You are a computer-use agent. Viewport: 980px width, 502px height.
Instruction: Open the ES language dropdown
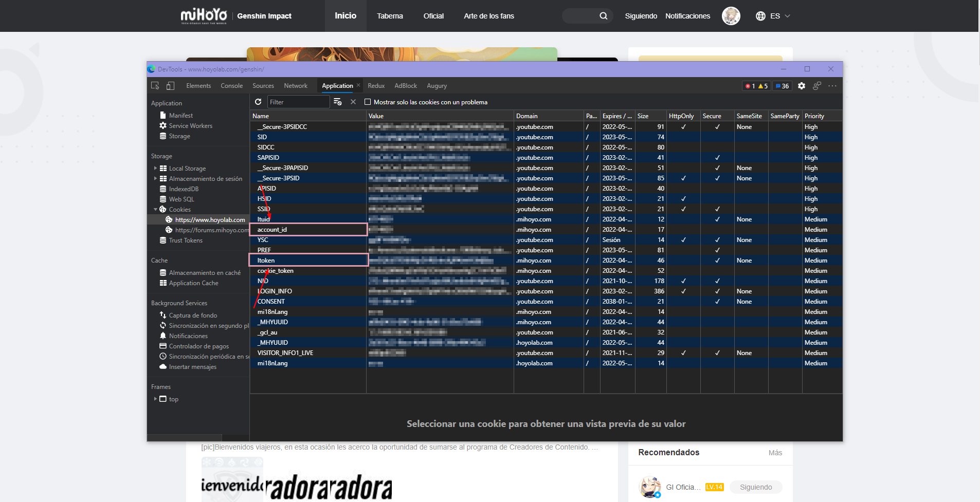pyautogui.click(x=773, y=16)
